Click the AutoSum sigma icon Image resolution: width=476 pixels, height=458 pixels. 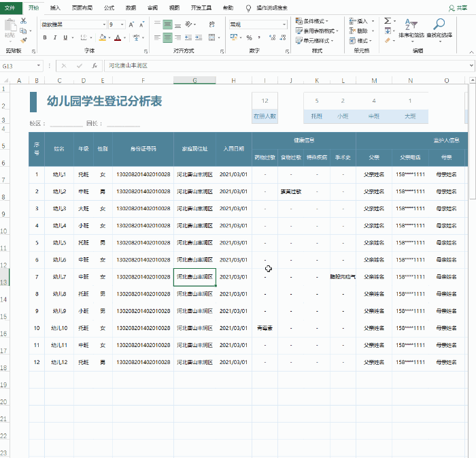388,21
